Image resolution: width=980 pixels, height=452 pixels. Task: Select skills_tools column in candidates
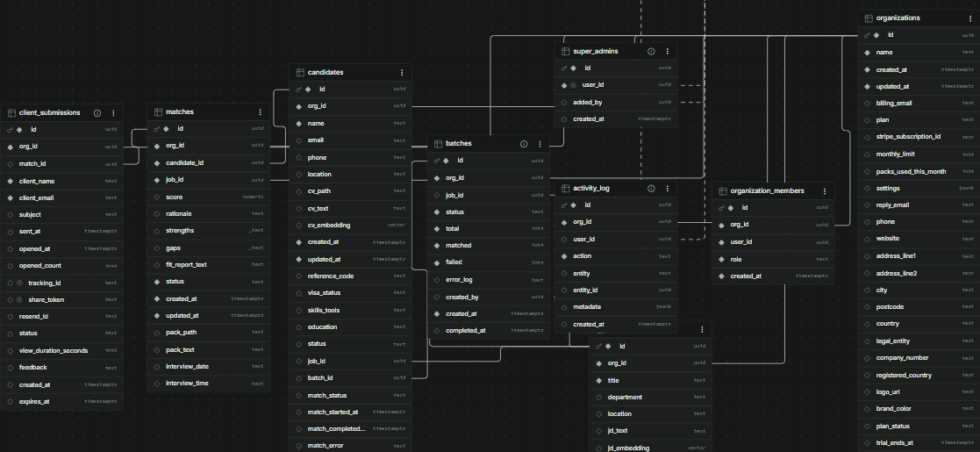(x=351, y=311)
